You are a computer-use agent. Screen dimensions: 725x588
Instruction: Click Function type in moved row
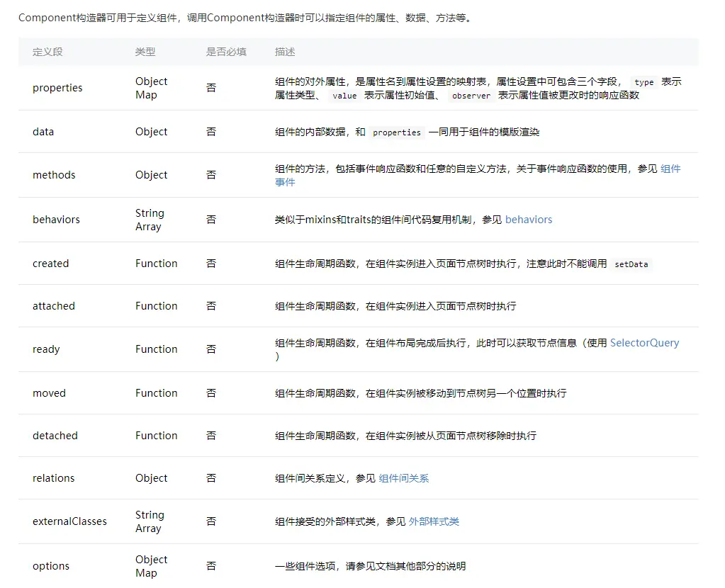click(157, 393)
